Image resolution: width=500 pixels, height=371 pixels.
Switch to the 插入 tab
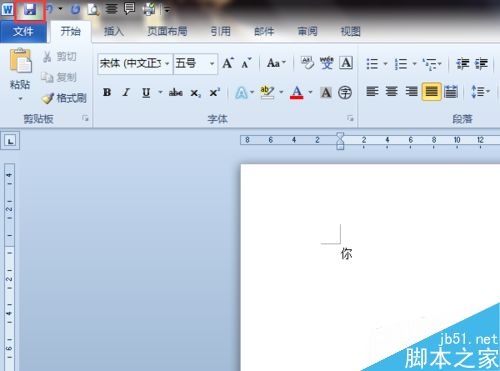coord(114,32)
